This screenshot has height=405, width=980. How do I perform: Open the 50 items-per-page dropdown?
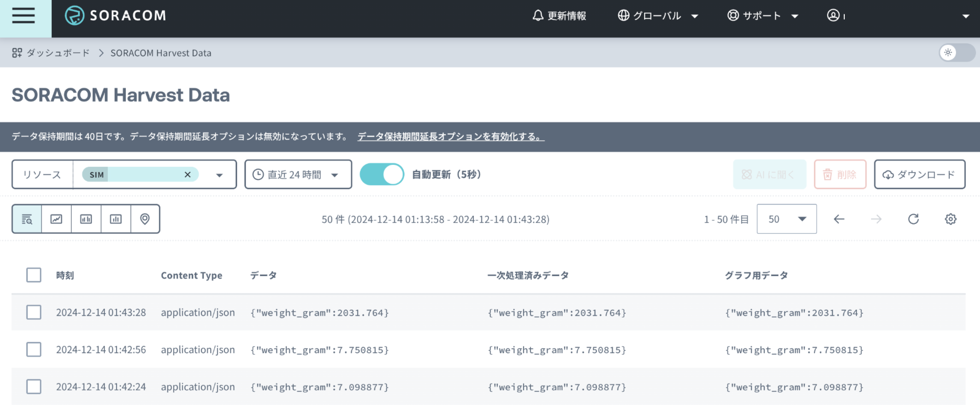click(787, 219)
